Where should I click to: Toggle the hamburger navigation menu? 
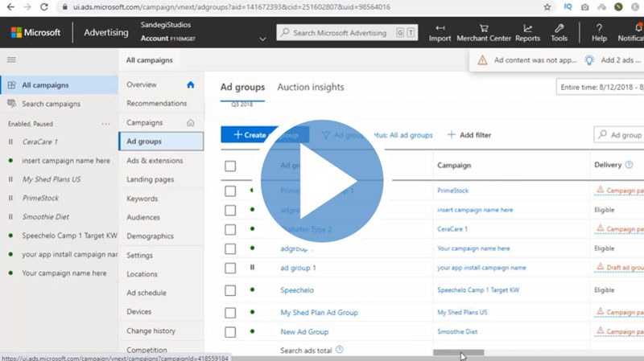pyautogui.click(x=11, y=59)
